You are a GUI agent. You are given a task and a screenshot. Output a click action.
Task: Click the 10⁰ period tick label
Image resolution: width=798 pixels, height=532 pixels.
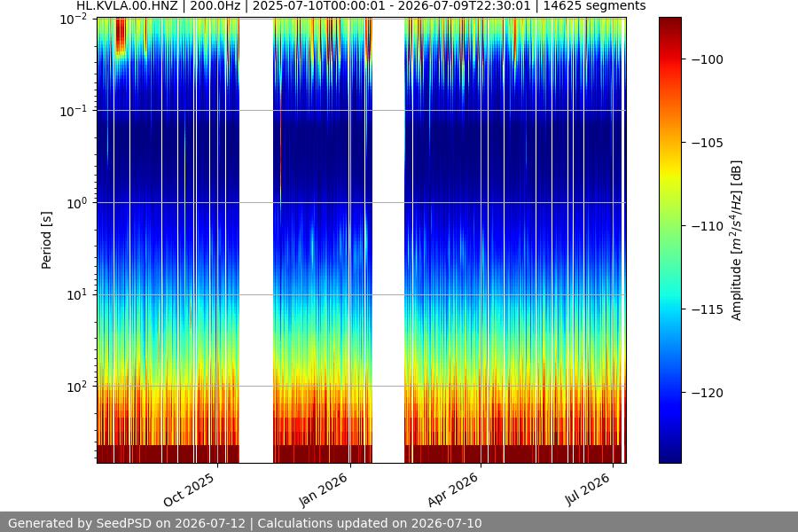pyautogui.click(x=77, y=203)
